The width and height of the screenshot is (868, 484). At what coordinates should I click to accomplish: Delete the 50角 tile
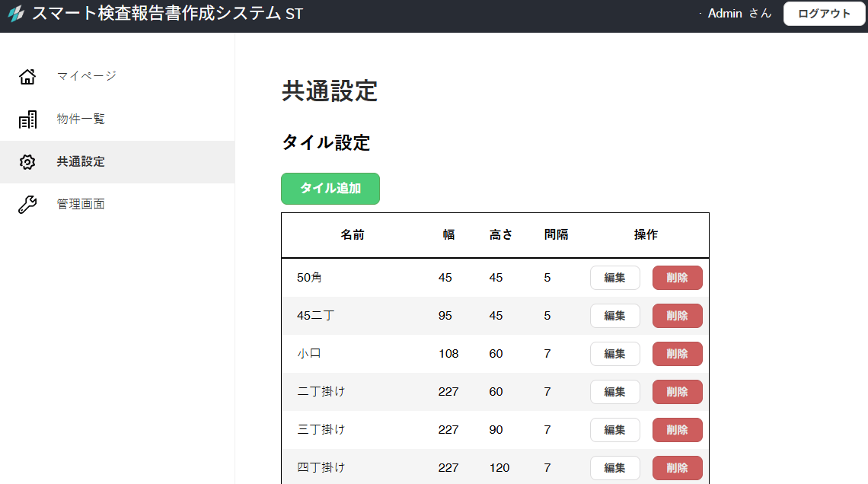[x=677, y=278]
